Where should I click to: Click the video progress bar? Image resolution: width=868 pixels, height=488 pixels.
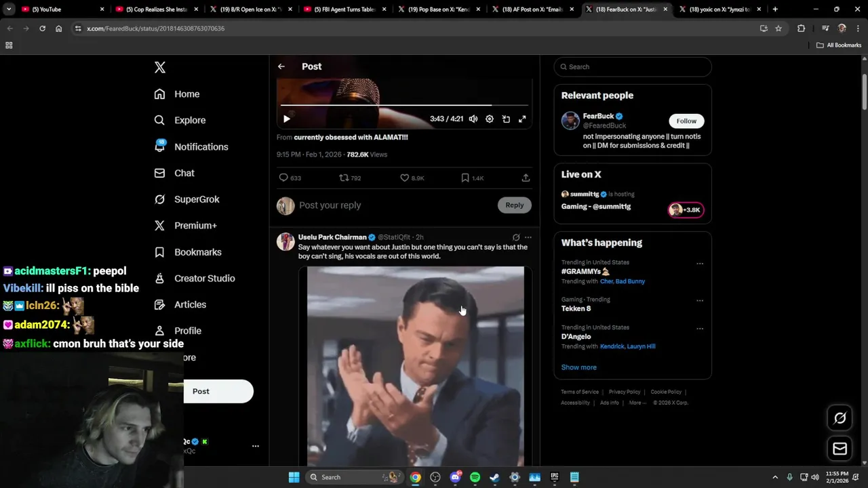(405, 105)
